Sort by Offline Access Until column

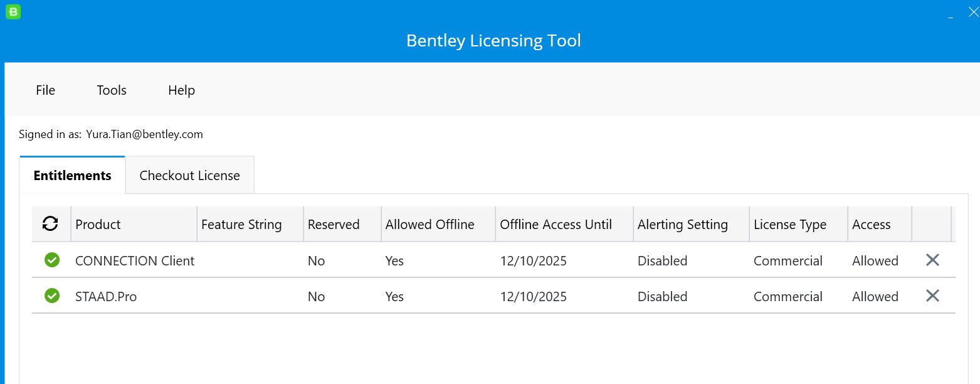click(556, 225)
